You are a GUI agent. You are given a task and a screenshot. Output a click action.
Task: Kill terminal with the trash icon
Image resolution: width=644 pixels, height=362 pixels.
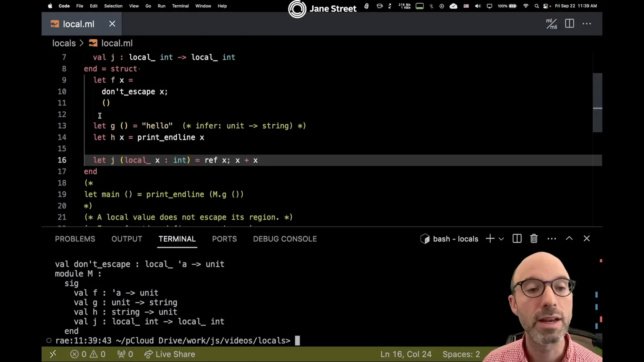(534, 239)
